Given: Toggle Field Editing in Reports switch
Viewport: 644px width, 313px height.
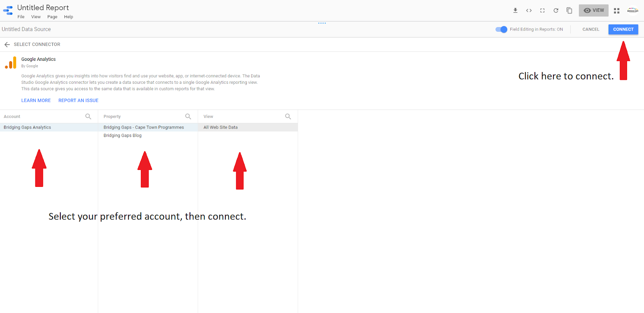Looking at the screenshot, I should click(501, 29).
